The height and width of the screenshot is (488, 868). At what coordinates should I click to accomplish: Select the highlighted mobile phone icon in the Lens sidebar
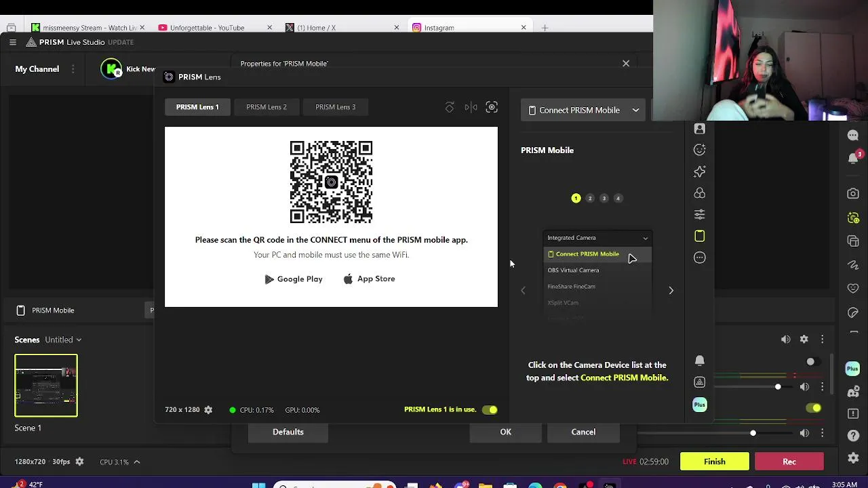tap(700, 236)
